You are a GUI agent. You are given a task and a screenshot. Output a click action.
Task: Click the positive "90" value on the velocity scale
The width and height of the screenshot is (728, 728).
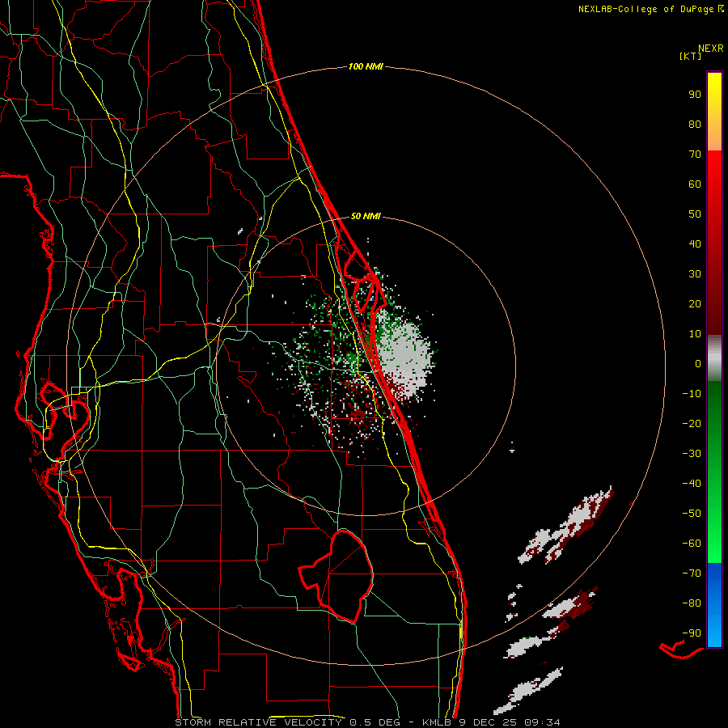(695, 95)
